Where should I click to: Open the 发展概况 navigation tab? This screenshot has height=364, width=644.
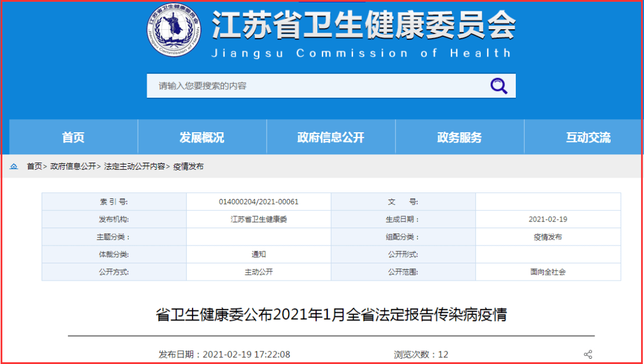coord(202,138)
